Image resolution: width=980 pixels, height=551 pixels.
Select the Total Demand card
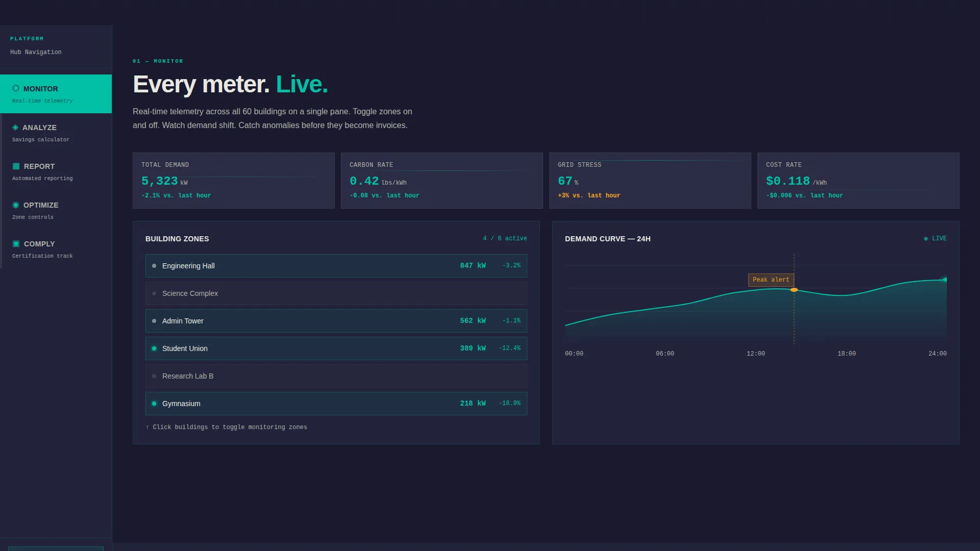(x=233, y=180)
